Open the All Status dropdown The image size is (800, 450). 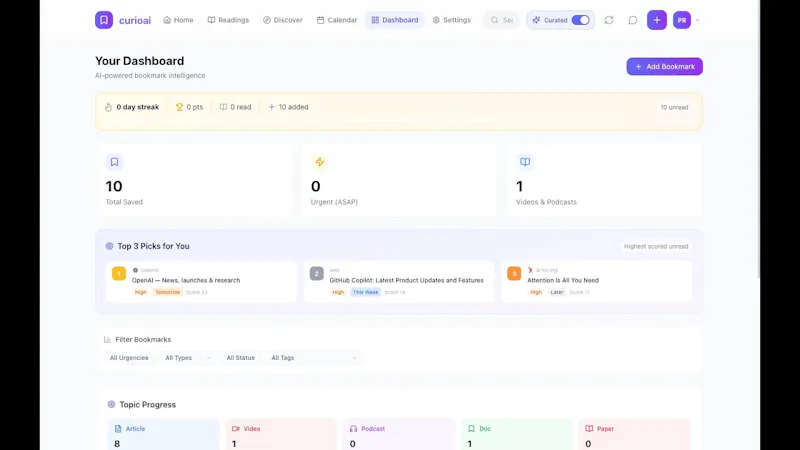(x=240, y=358)
